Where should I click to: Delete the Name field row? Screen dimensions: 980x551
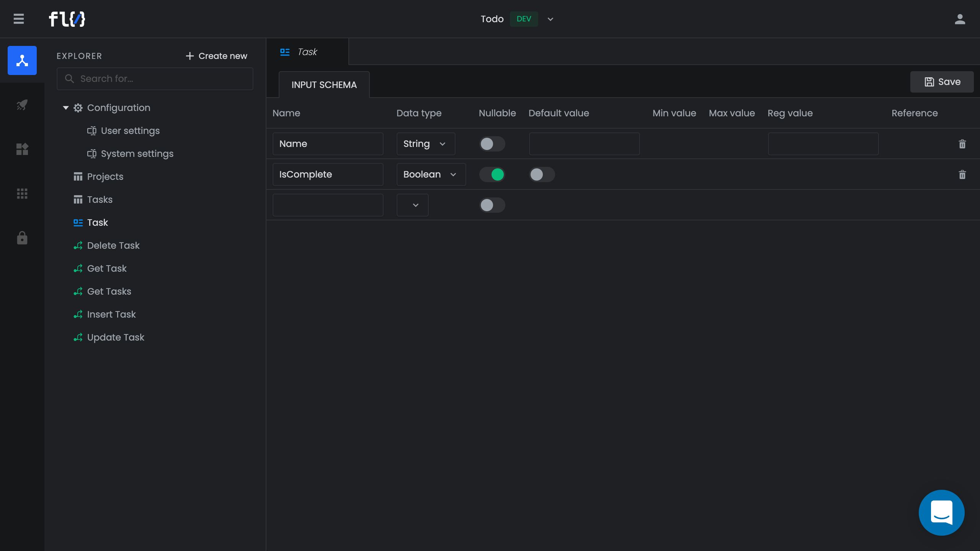(962, 144)
